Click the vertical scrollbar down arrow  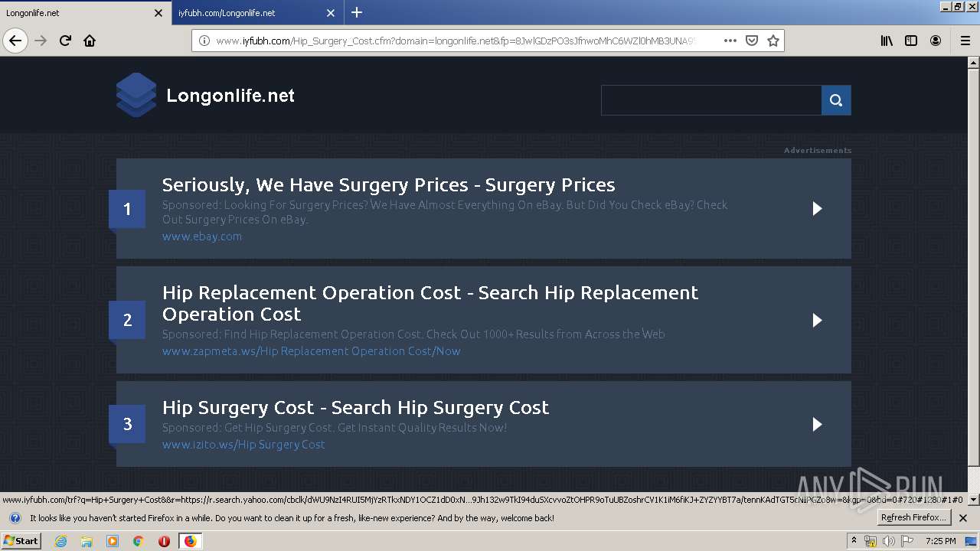[974, 500]
